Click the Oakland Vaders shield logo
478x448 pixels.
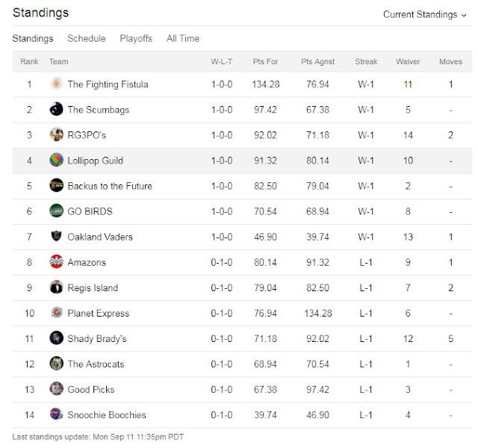[56, 237]
